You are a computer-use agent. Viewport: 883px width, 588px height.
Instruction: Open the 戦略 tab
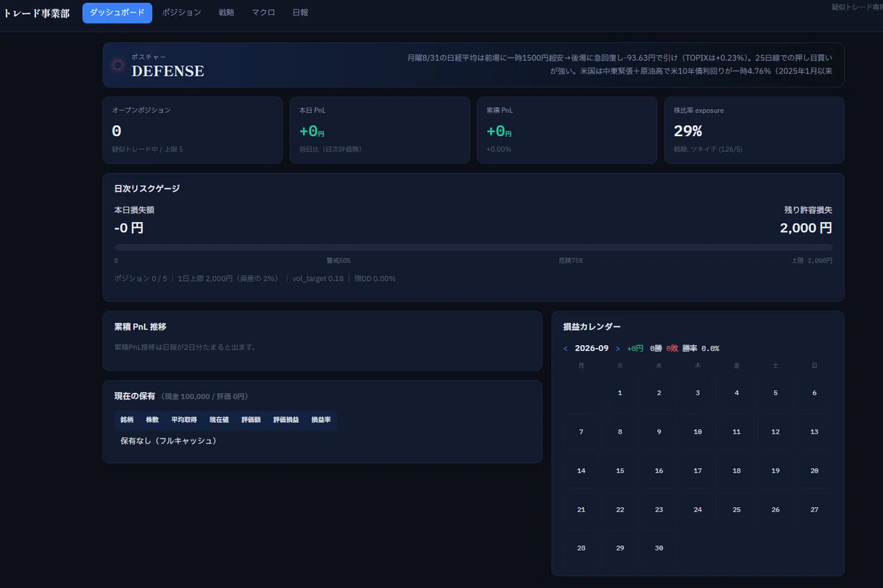227,13
